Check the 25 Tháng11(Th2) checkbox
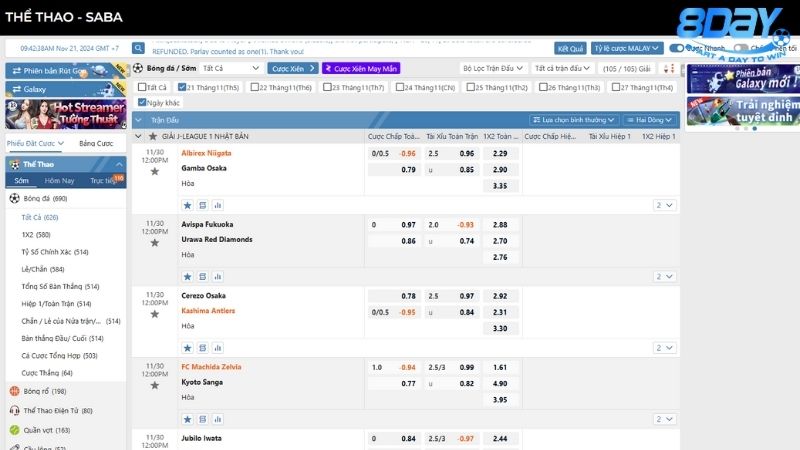This screenshot has width=800, height=450. click(x=471, y=87)
